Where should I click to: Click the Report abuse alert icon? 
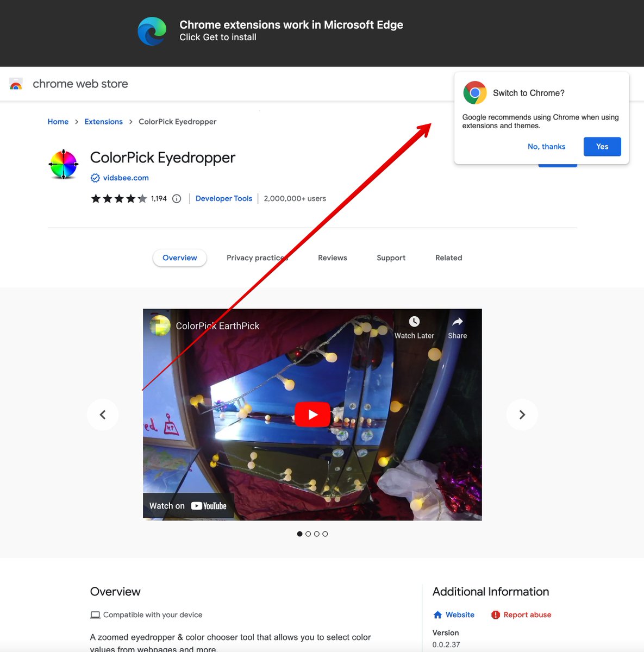pyautogui.click(x=496, y=615)
